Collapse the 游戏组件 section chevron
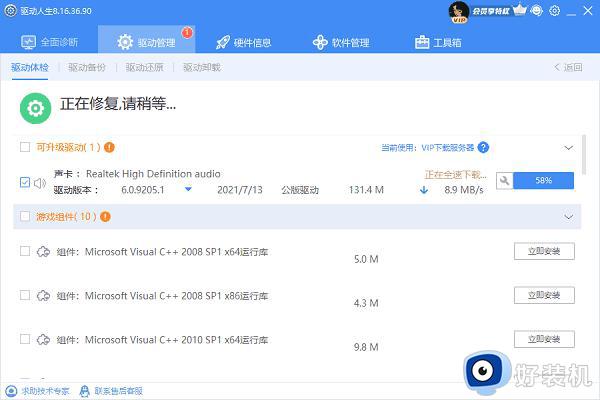The width and height of the screenshot is (600, 400). pos(569,217)
